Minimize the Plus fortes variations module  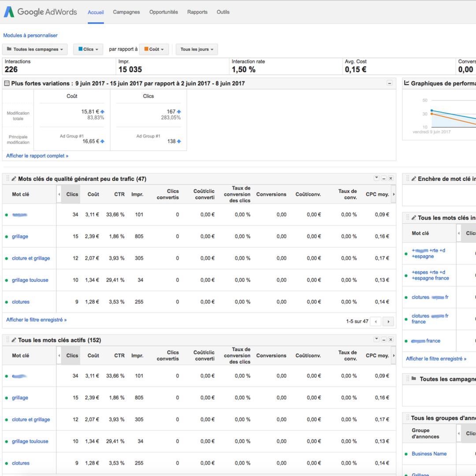tap(390, 83)
